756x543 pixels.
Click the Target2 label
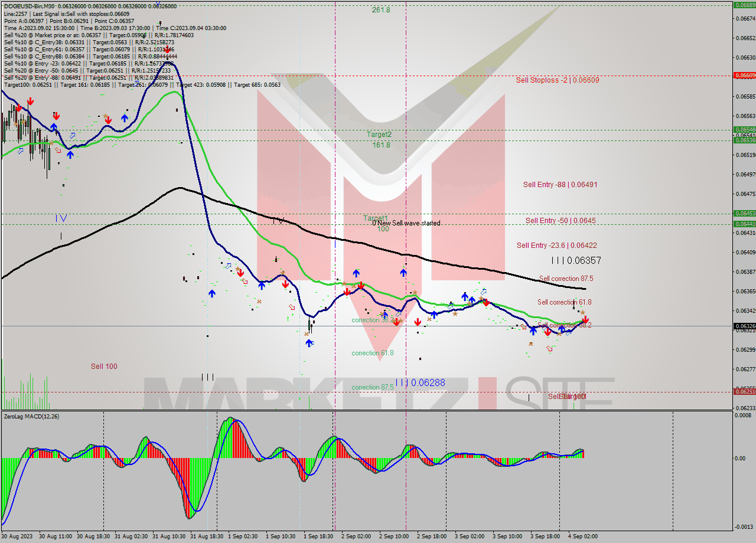[379, 135]
